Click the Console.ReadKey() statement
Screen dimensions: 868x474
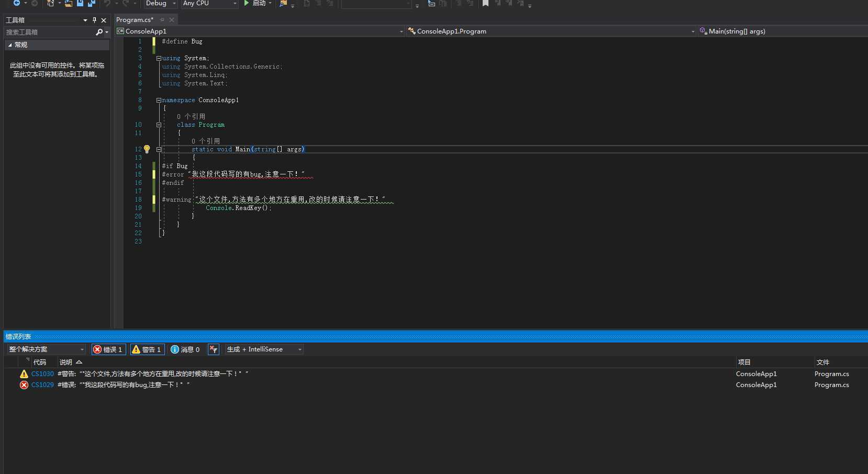[239, 208]
